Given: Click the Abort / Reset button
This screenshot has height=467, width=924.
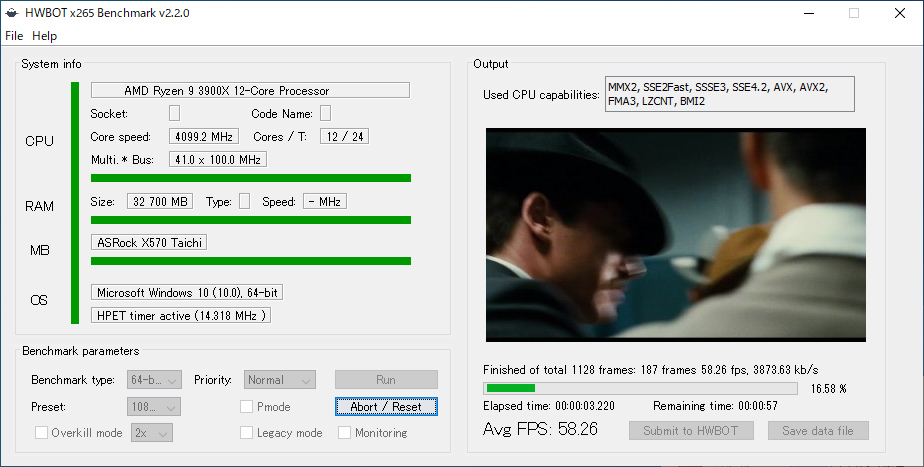Looking at the screenshot, I should 386,407.
